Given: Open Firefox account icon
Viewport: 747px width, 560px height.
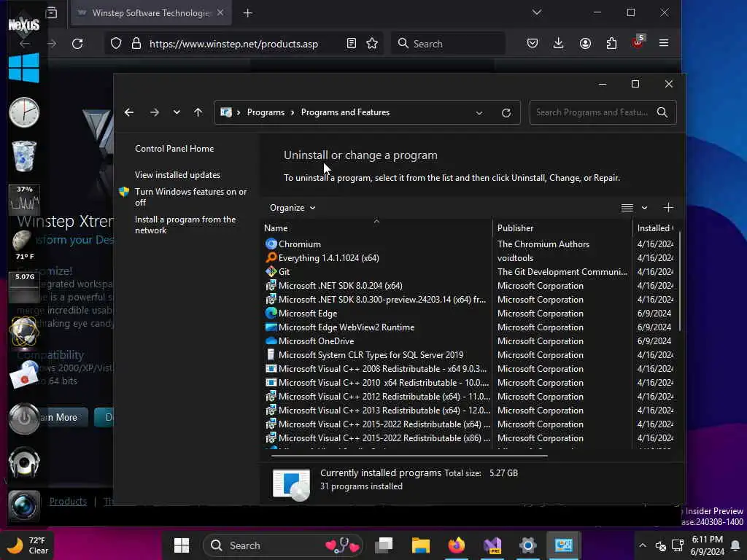Looking at the screenshot, I should coord(585,43).
